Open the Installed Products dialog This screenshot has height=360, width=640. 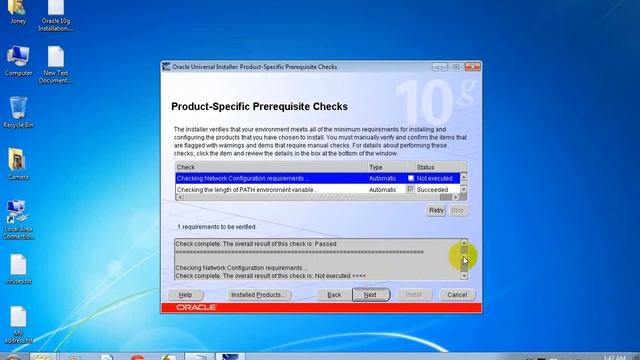259,295
